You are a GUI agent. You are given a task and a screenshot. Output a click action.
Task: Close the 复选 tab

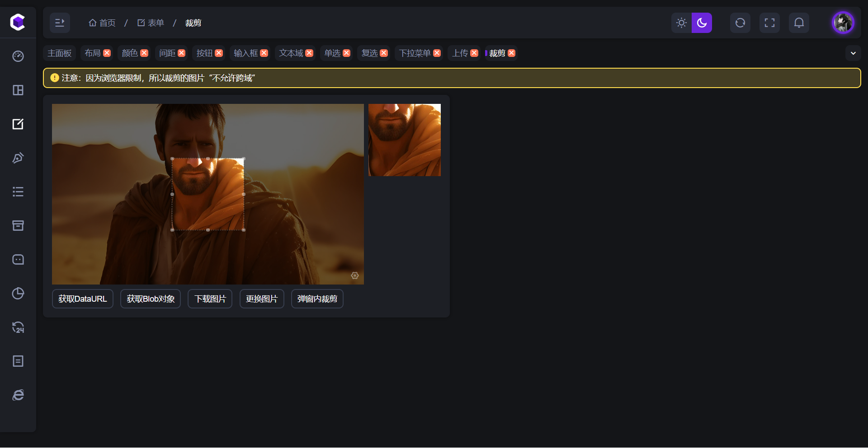(x=384, y=53)
